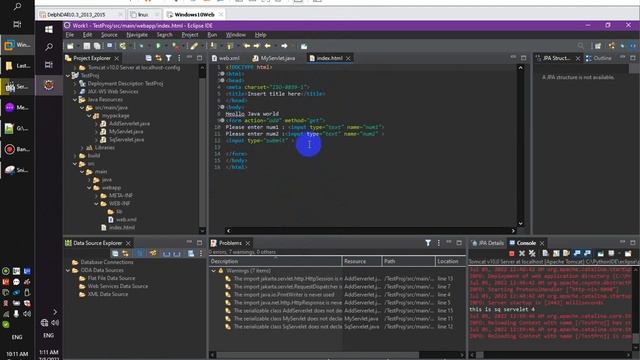640x360 pixels.
Task: Open the Navigate menu
Action: tap(137, 35)
